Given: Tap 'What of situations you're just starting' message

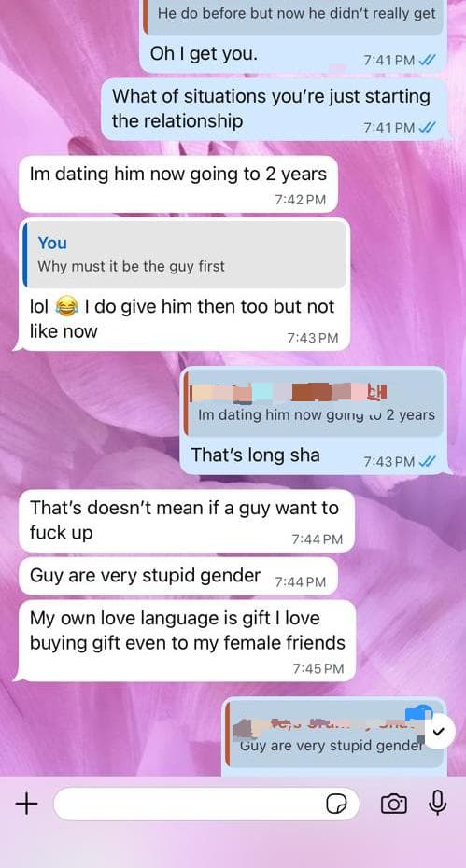Looking at the screenshot, I should click(274, 108).
